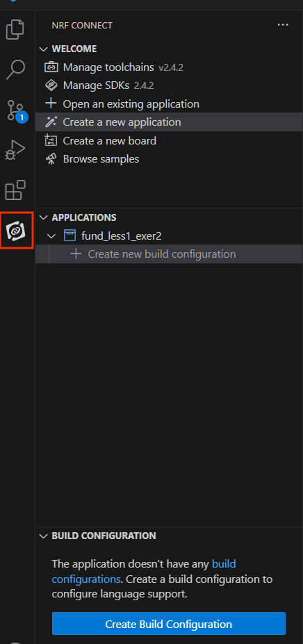Open the NRF CONNECT more actions menu
The height and width of the screenshot is (644, 303).
[x=283, y=25]
